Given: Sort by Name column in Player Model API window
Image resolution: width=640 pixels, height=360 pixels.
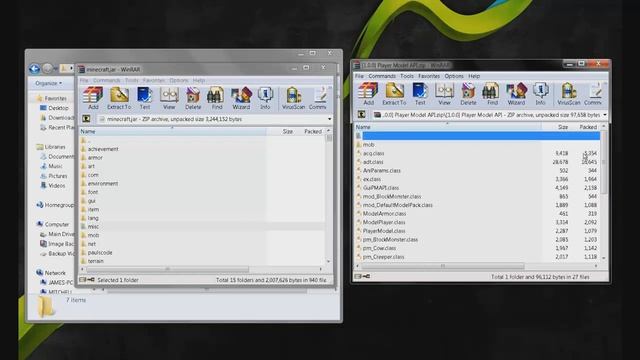Looking at the screenshot, I should pos(447,127).
